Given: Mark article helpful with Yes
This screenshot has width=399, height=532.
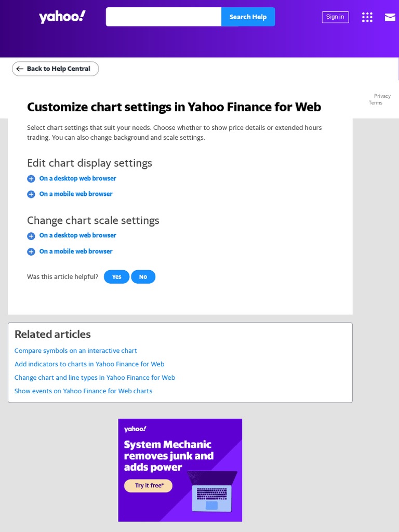Looking at the screenshot, I should (x=117, y=277).
